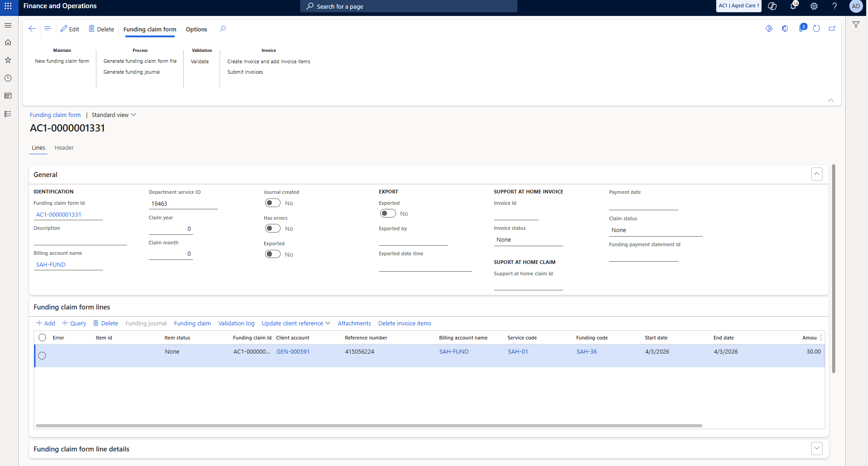The image size is (868, 466).
Task: Show the list pane icon
Action: [48, 29]
